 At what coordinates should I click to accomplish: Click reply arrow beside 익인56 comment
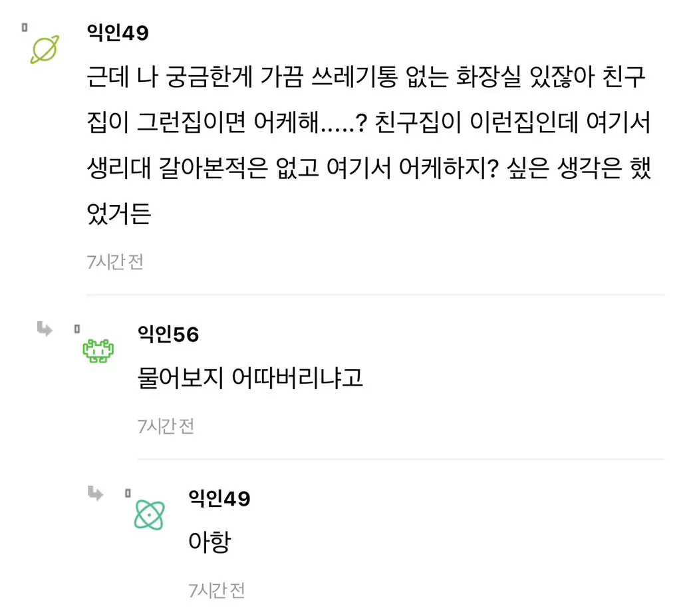click(x=45, y=329)
